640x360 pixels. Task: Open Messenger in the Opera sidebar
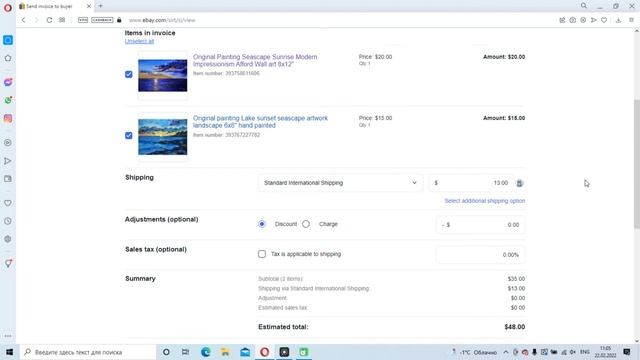click(x=8, y=82)
